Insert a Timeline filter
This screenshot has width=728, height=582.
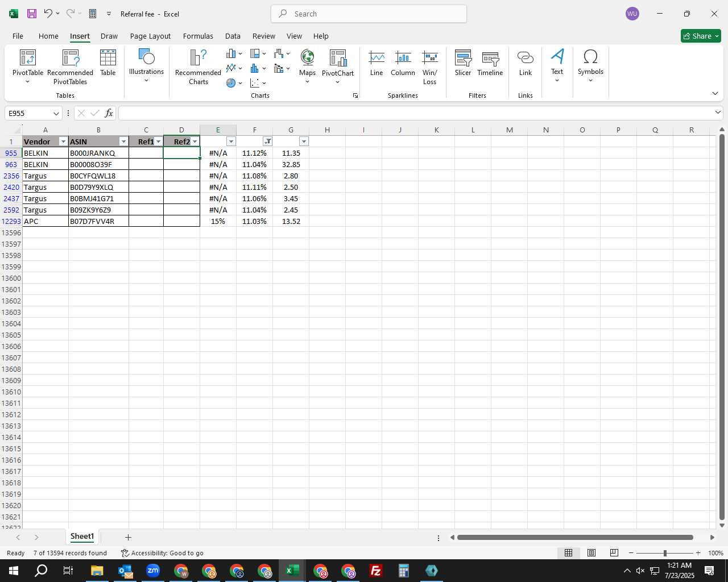point(490,63)
